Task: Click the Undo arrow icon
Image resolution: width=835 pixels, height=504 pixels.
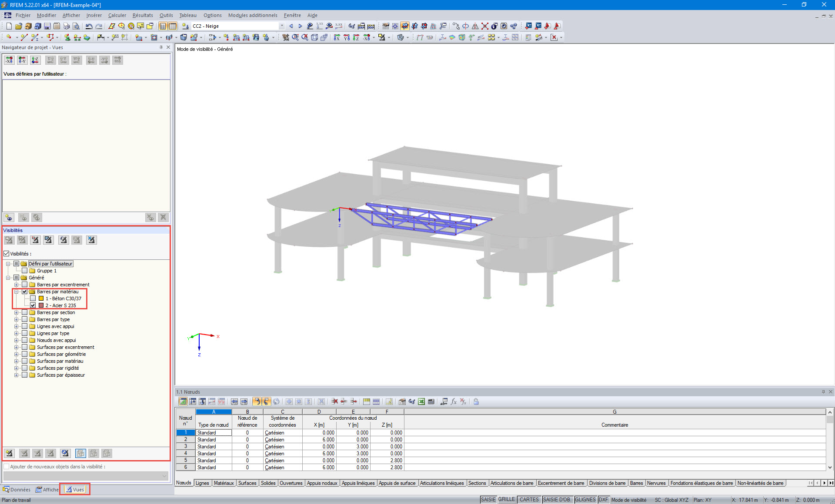Action: 89,26
